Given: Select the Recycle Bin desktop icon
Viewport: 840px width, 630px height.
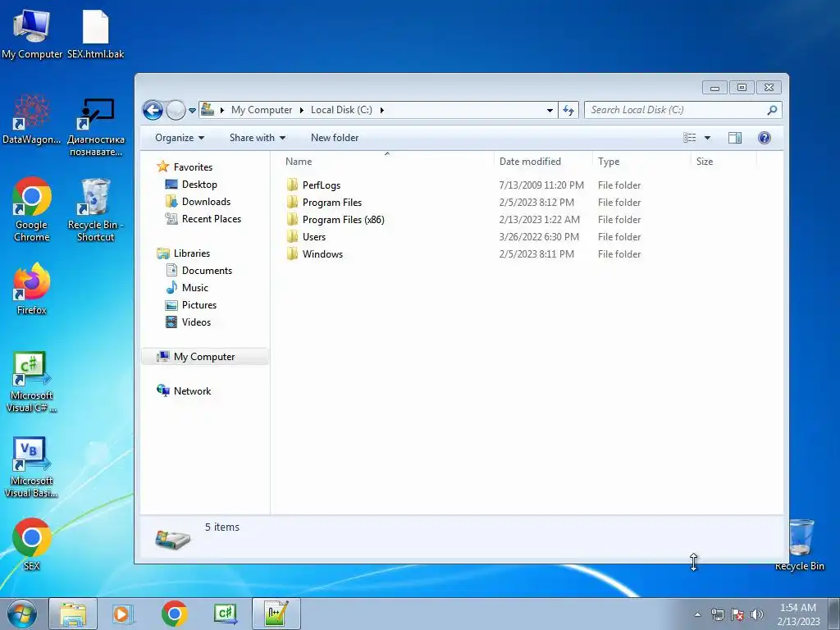Looking at the screenshot, I should [x=801, y=546].
